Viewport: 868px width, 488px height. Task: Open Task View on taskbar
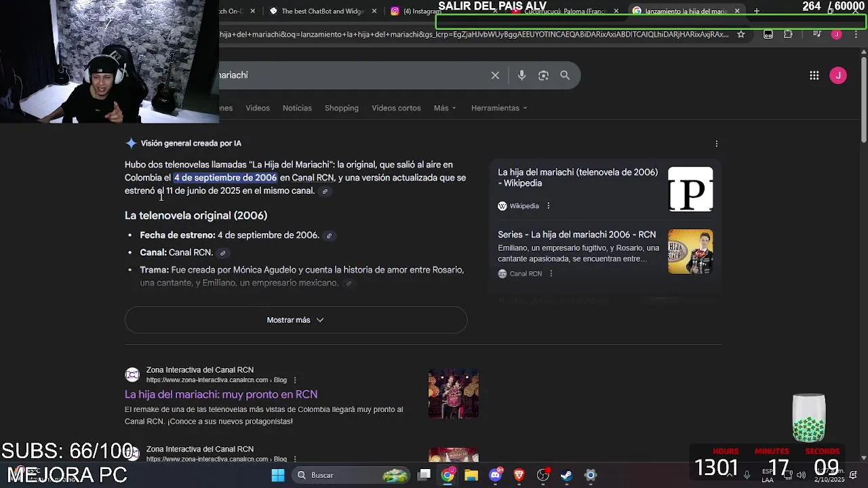click(x=424, y=475)
